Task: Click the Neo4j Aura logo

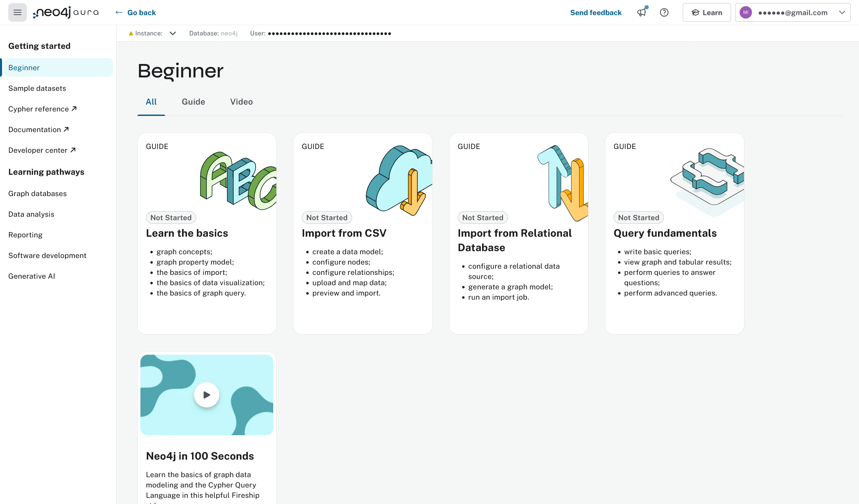Action: pyautogui.click(x=66, y=13)
